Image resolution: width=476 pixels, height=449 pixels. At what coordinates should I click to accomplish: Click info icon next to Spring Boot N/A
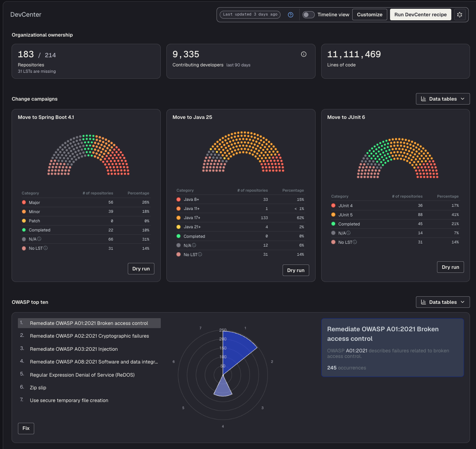[x=39, y=239]
